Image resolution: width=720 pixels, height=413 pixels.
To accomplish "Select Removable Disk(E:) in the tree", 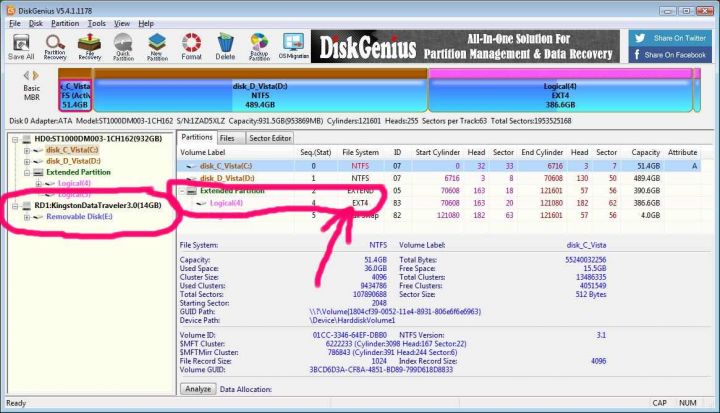I will (79, 216).
